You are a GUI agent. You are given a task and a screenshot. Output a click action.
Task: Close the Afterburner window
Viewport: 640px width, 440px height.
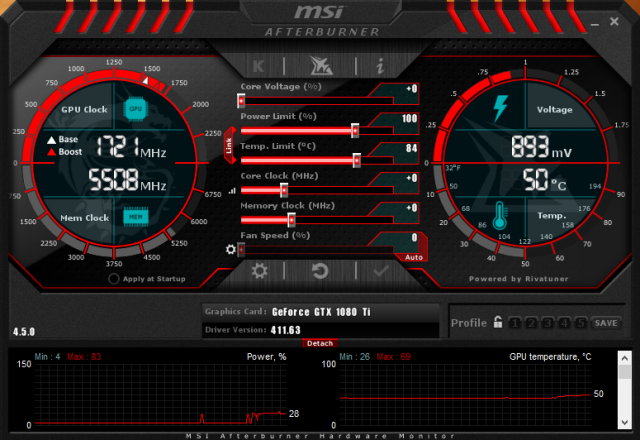pos(614,22)
